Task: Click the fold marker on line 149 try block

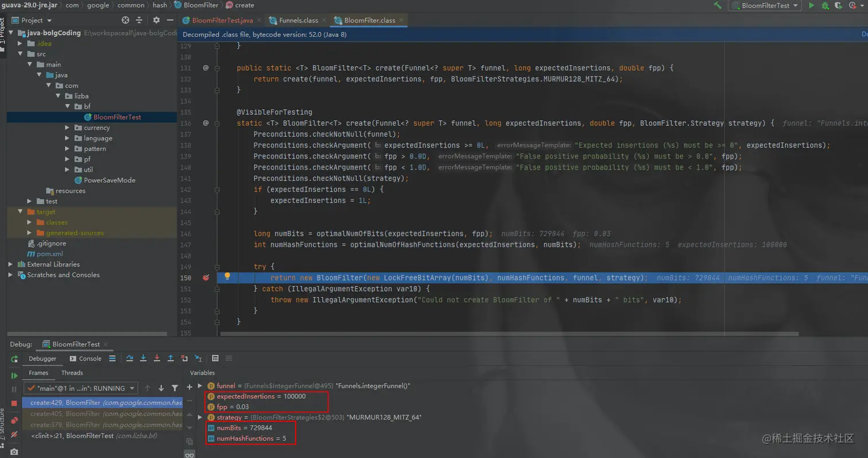Action: [x=217, y=267]
